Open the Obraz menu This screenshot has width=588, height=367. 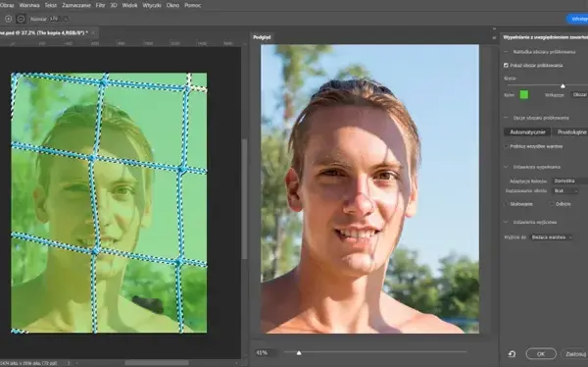pos(7,5)
